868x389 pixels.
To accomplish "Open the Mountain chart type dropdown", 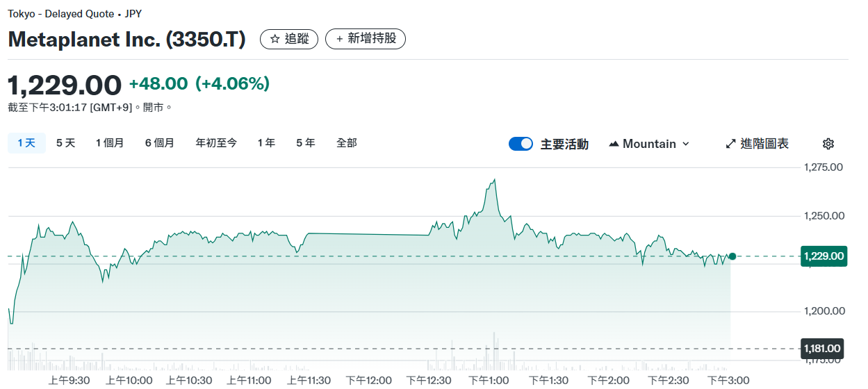I will point(649,144).
